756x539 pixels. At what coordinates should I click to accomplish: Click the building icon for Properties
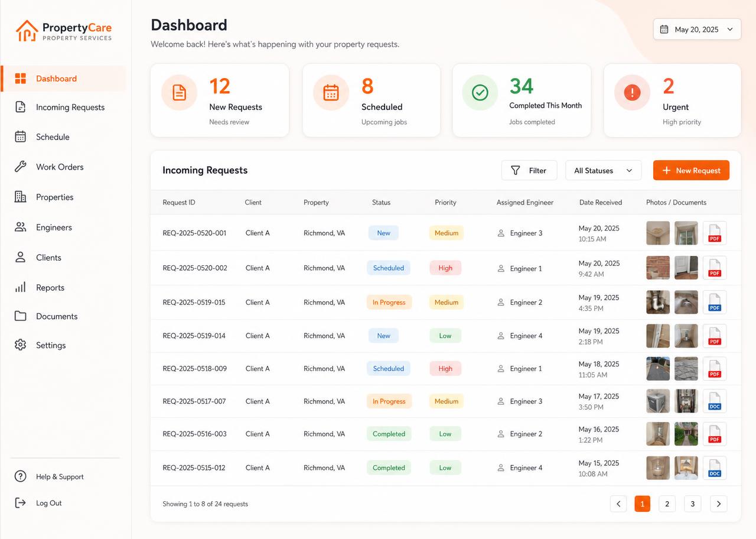coord(21,197)
